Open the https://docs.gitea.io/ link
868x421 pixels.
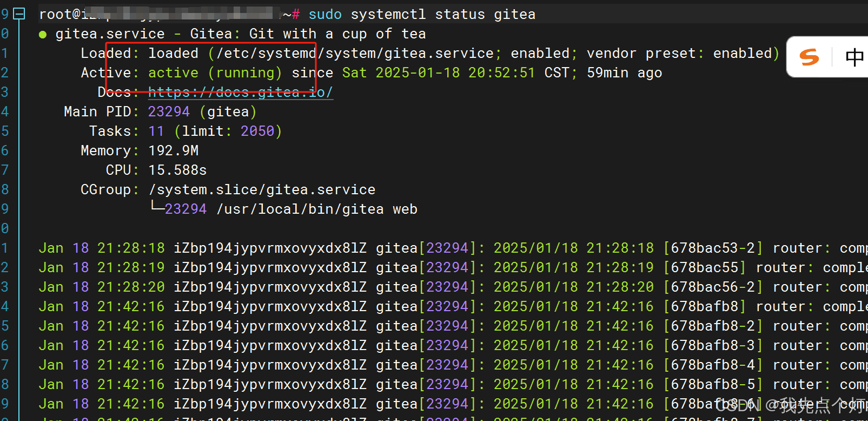241,93
